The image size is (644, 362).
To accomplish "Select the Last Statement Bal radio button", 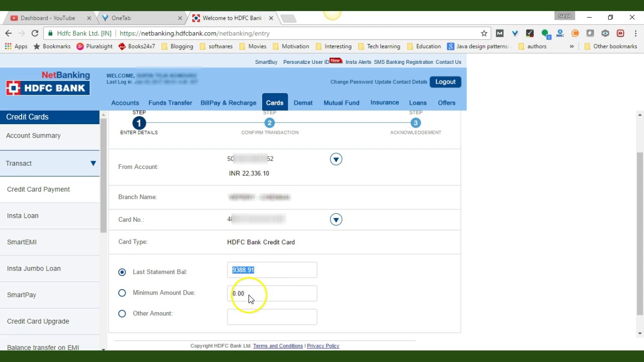I will 122,272.
